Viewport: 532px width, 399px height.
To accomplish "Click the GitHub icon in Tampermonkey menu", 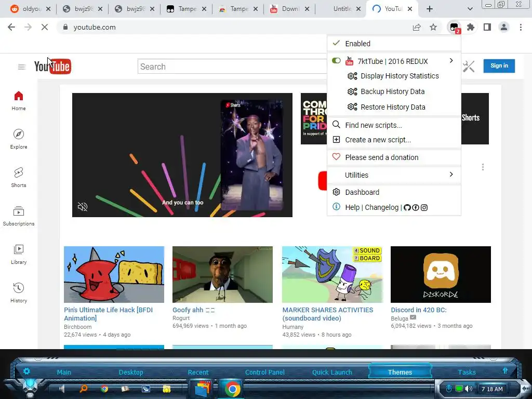I will click(x=407, y=207).
